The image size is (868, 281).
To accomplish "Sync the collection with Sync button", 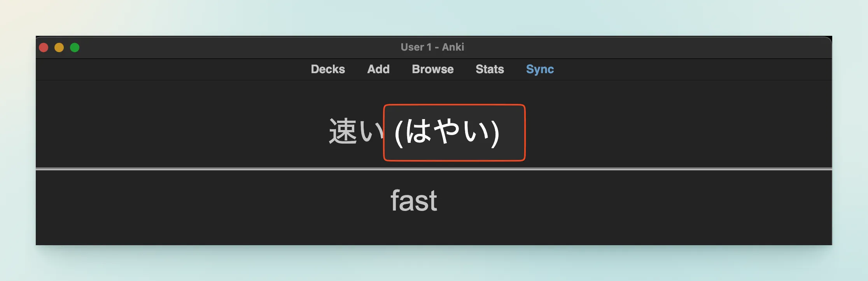I will point(540,69).
